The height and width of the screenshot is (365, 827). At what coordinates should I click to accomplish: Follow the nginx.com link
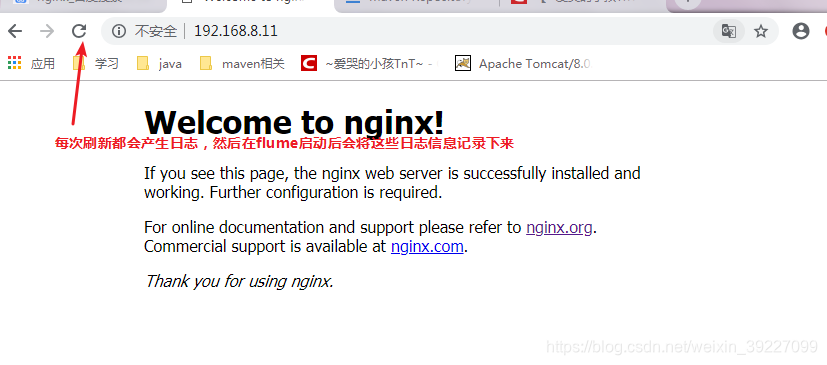coord(427,246)
